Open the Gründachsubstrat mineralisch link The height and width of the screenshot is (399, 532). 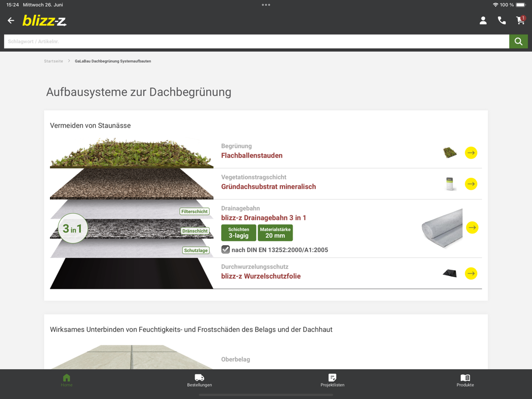[268, 187]
